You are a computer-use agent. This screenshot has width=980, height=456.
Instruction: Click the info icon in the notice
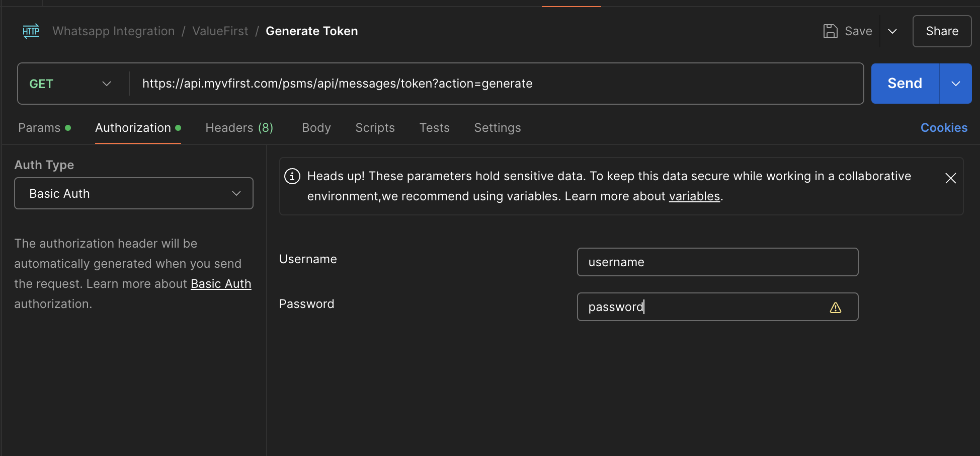292,176
